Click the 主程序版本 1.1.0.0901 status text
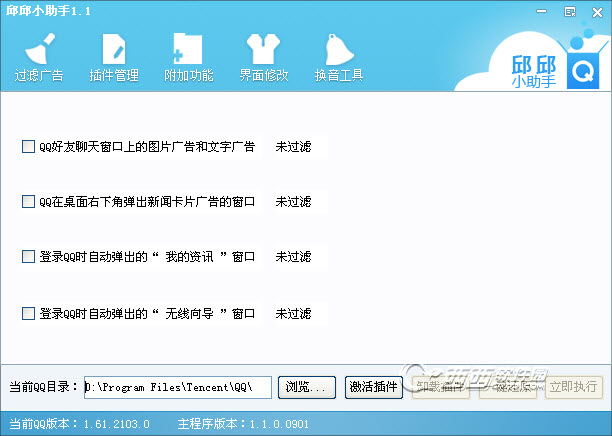Image resolution: width=612 pixels, height=436 pixels. point(243,424)
